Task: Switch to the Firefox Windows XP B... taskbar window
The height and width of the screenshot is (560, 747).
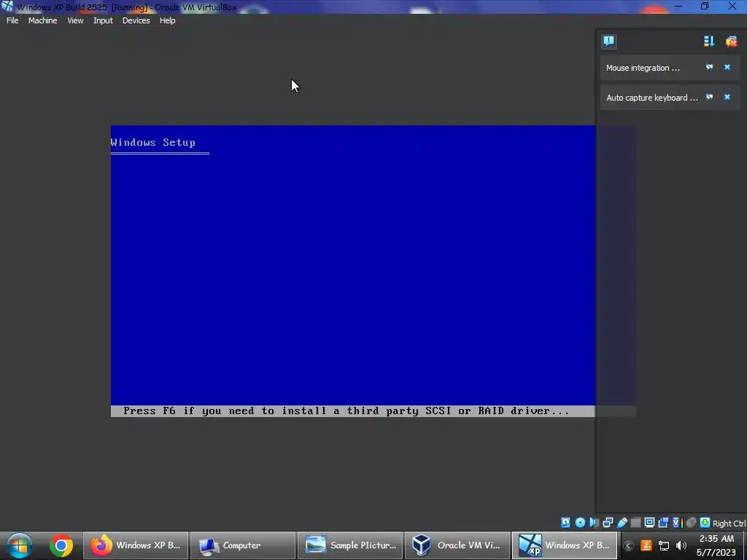Action: [x=136, y=545]
